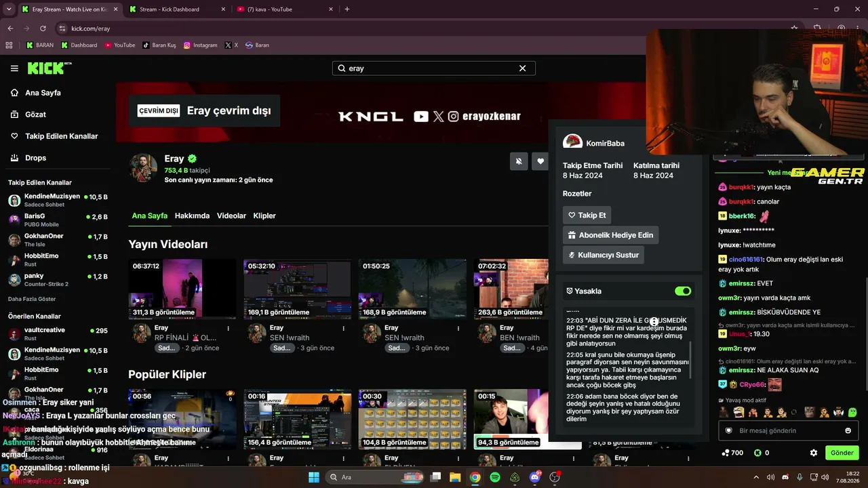The width and height of the screenshot is (868, 488).
Task: Toggle the Yasakla switch
Action: [683, 291]
